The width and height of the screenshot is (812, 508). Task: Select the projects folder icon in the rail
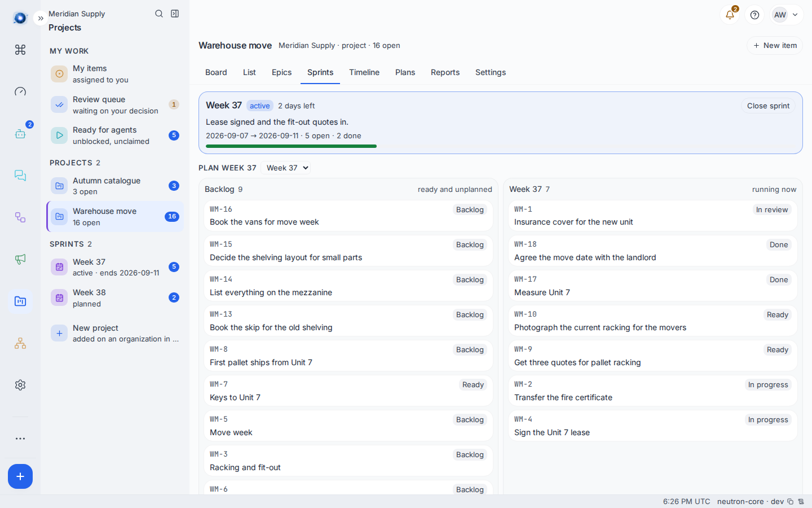pyautogui.click(x=20, y=301)
